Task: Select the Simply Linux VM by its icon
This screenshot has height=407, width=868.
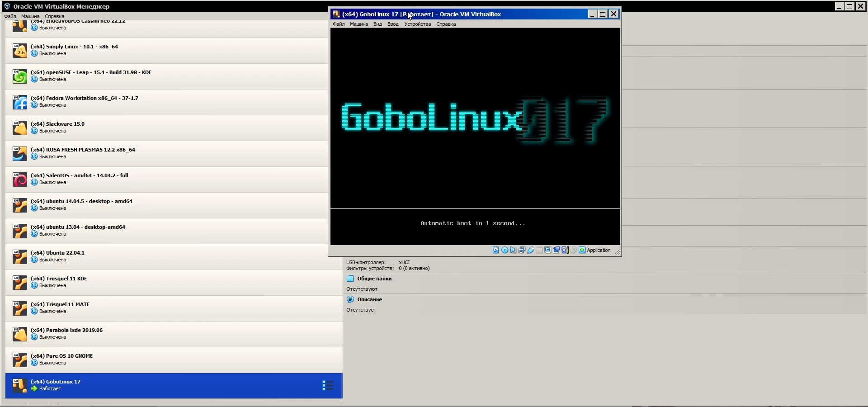Action: [19, 50]
